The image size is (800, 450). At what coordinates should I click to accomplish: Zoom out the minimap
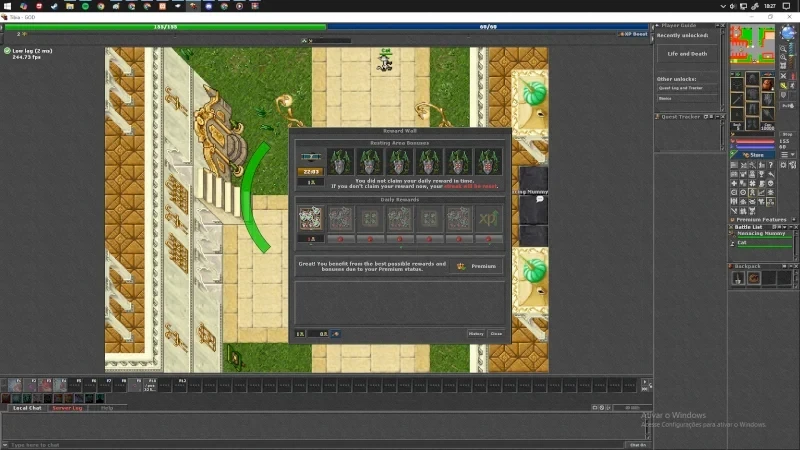(x=783, y=48)
